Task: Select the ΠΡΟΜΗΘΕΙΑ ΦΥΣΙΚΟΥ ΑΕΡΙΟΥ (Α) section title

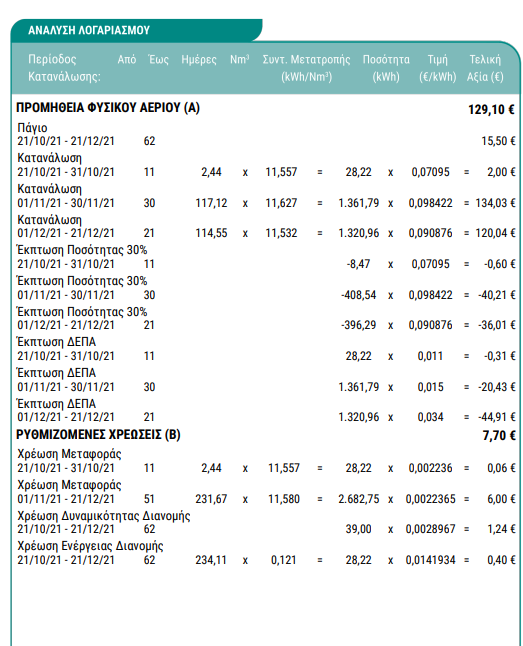Action: (108, 108)
